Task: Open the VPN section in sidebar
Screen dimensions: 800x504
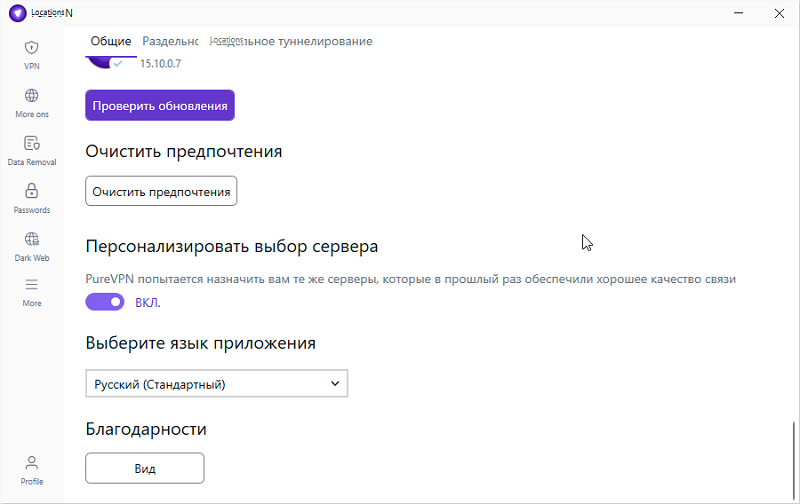Action: [31, 54]
